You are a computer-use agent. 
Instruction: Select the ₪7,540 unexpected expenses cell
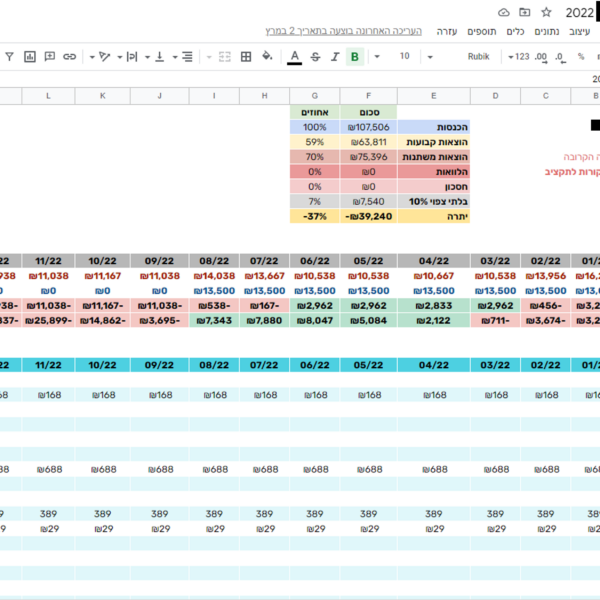click(x=368, y=201)
